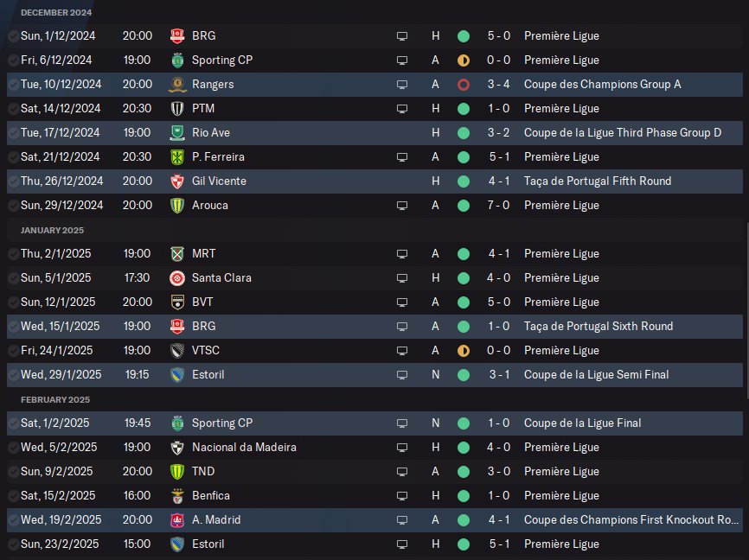Screen dimensions: 749x560
Task: Collapse the January 2025 month section
Action: click(x=53, y=231)
